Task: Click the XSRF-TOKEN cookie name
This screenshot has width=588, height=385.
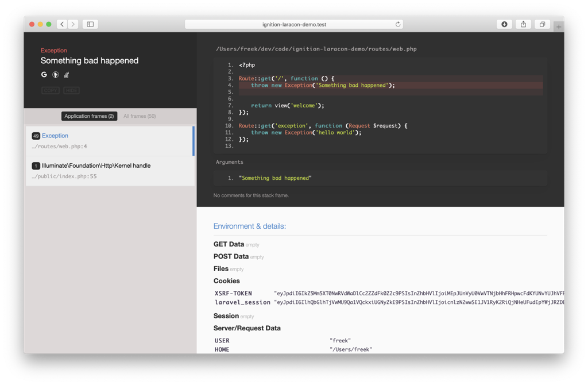Action: click(233, 294)
